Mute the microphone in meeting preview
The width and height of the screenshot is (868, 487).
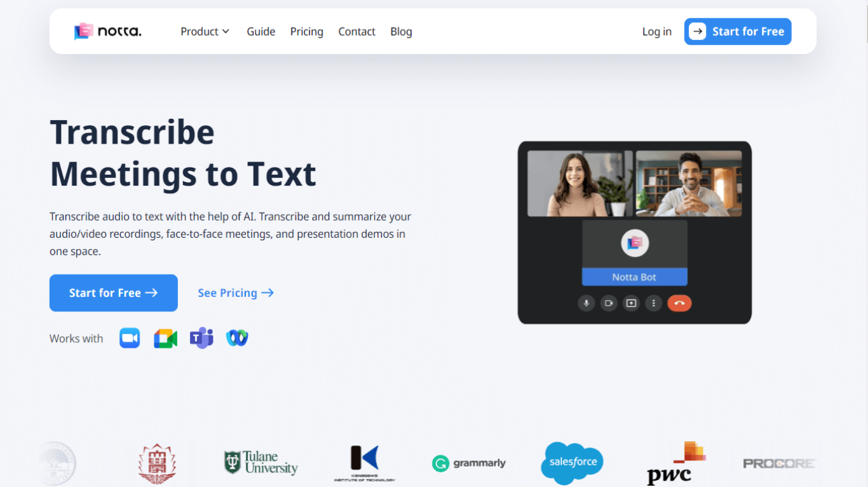click(x=586, y=303)
